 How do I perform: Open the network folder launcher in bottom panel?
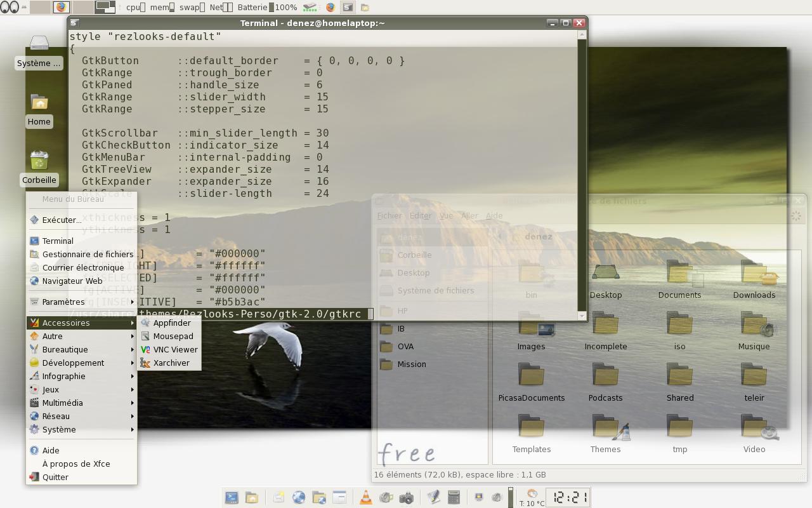[x=319, y=498]
